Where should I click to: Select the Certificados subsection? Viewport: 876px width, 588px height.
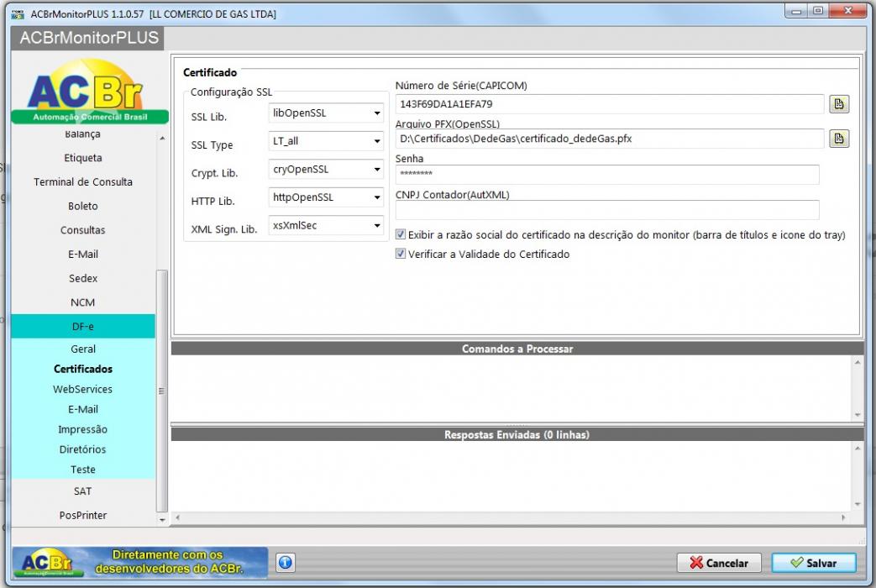[82, 369]
